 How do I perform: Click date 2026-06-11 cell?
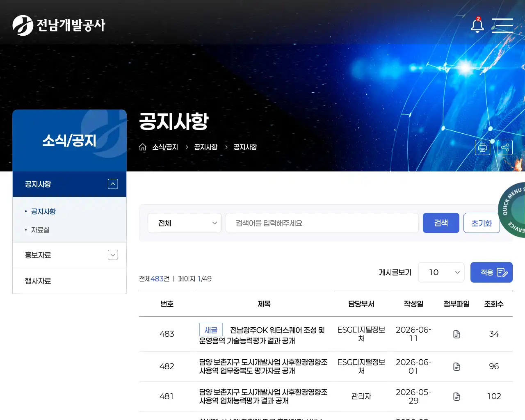pyautogui.click(x=413, y=334)
